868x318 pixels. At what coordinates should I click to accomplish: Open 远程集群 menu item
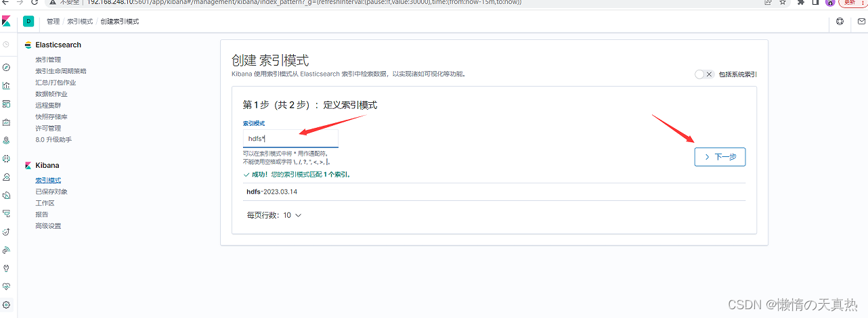pos(48,106)
